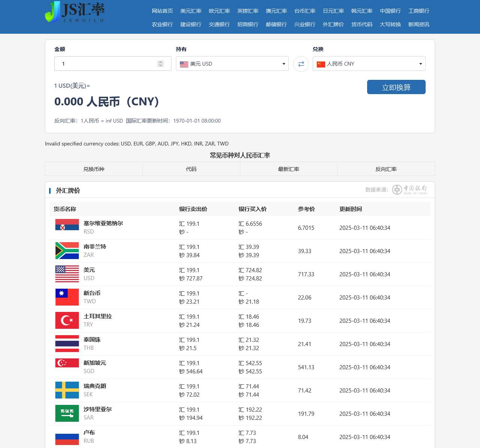Click the US flag beside 美元 USD
480x448 pixels.
184,64
